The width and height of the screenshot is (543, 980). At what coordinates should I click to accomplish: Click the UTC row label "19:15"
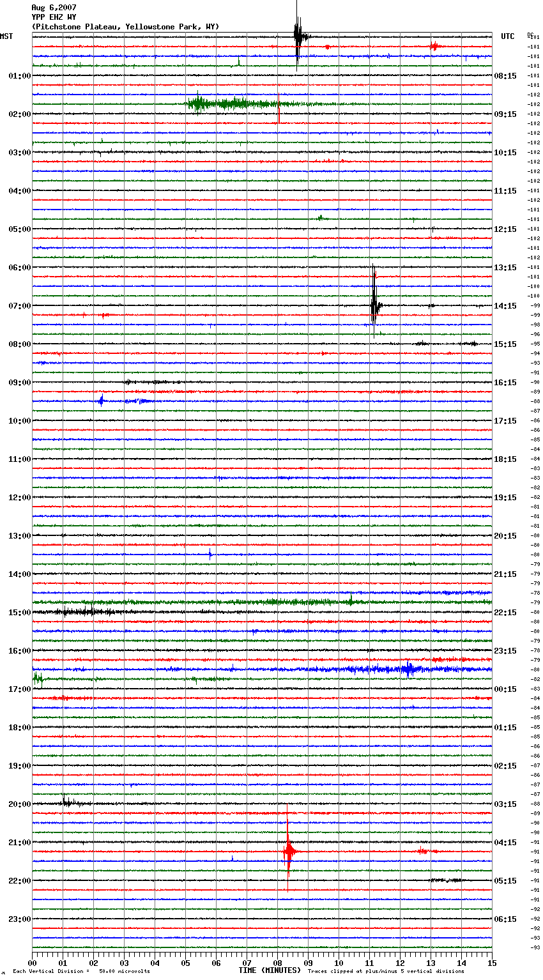click(505, 498)
